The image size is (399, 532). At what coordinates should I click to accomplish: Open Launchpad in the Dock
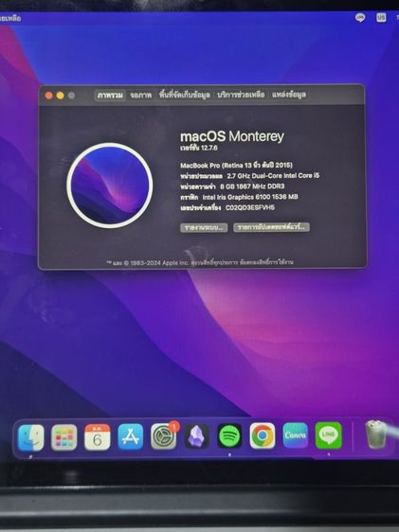point(63,437)
